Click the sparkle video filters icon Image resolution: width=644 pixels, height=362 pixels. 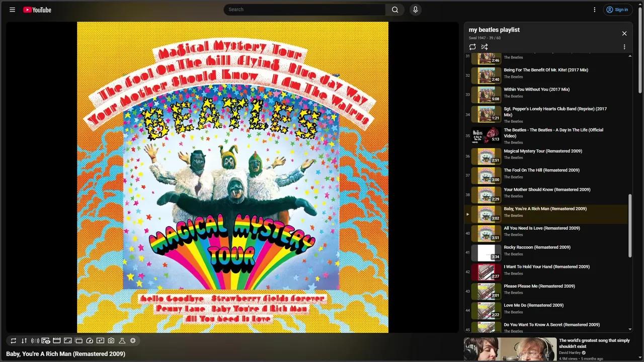[100, 341]
